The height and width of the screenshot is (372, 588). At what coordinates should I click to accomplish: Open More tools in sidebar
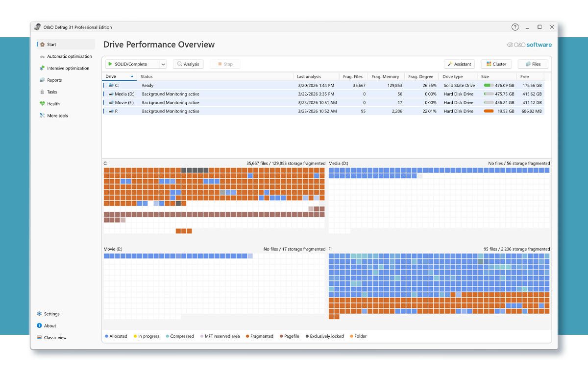pyautogui.click(x=66, y=116)
